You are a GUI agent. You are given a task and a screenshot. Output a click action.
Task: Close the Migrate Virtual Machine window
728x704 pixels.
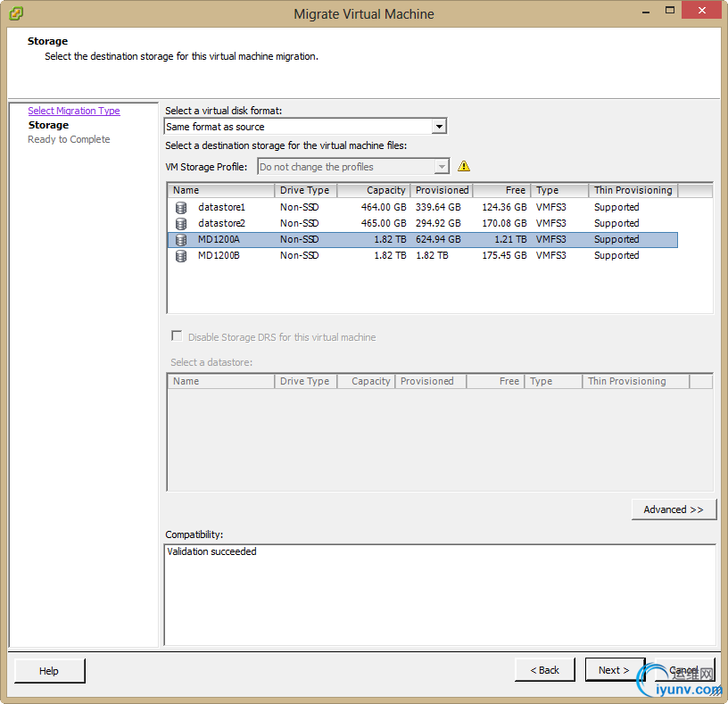(x=701, y=10)
